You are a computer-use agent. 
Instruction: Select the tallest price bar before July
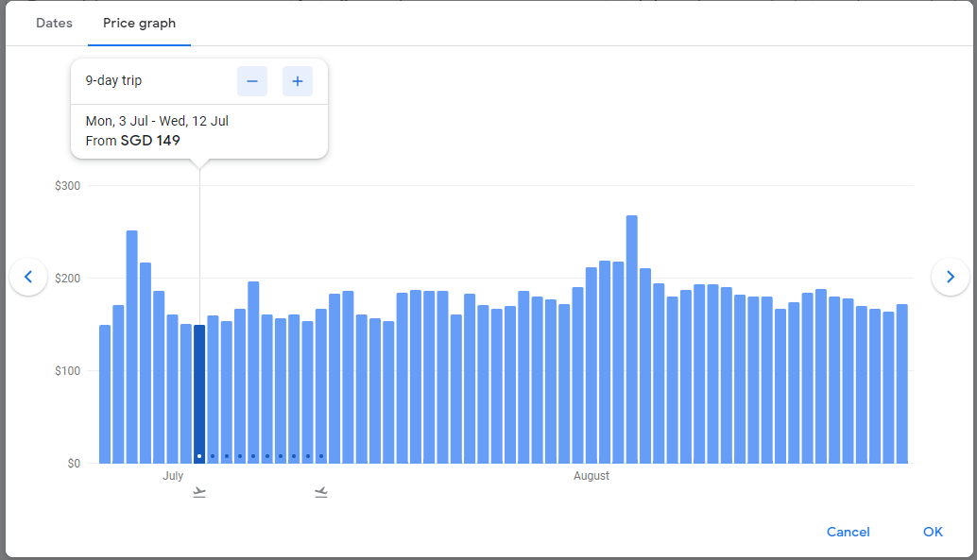tap(132, 347)
